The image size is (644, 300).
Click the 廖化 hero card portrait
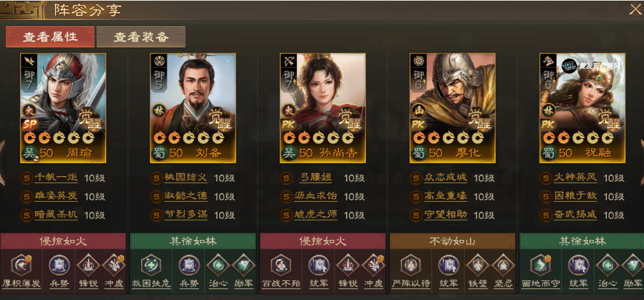point(452,108)
